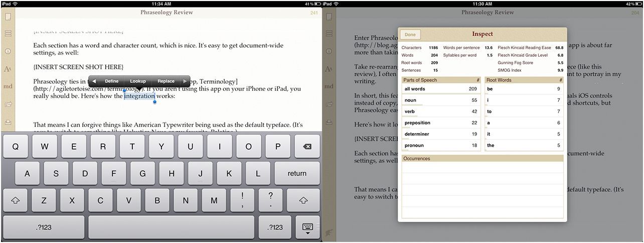Tap the sections list icon in the left screen's sidebar
Screen dimensions: 644x243
[8, 34]
